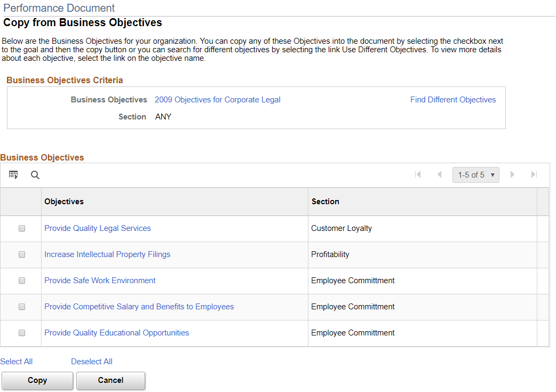Check the Provide Safe Work Environment checkbox
556x392 pixels.
(x=21, y=281)
